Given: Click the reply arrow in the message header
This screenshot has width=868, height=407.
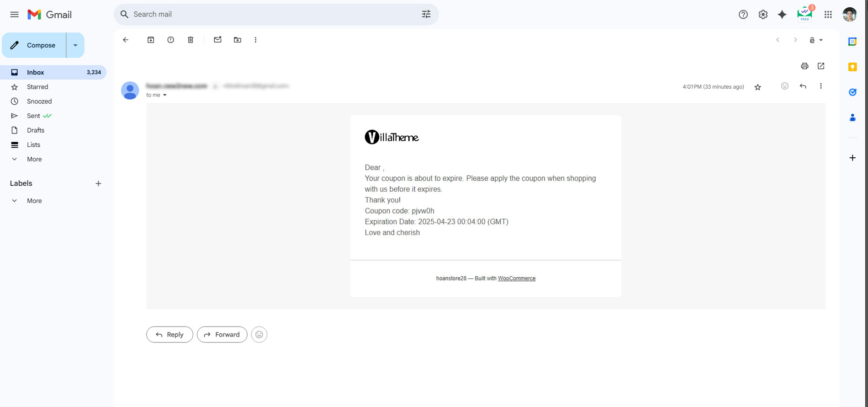Looking at the screenshot, I should [x=803, y=86].
